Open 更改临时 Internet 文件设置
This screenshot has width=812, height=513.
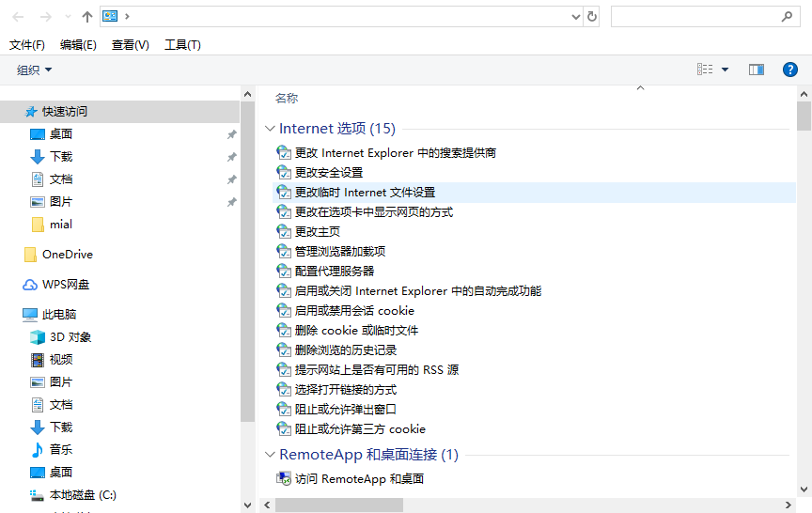point(365,193)
